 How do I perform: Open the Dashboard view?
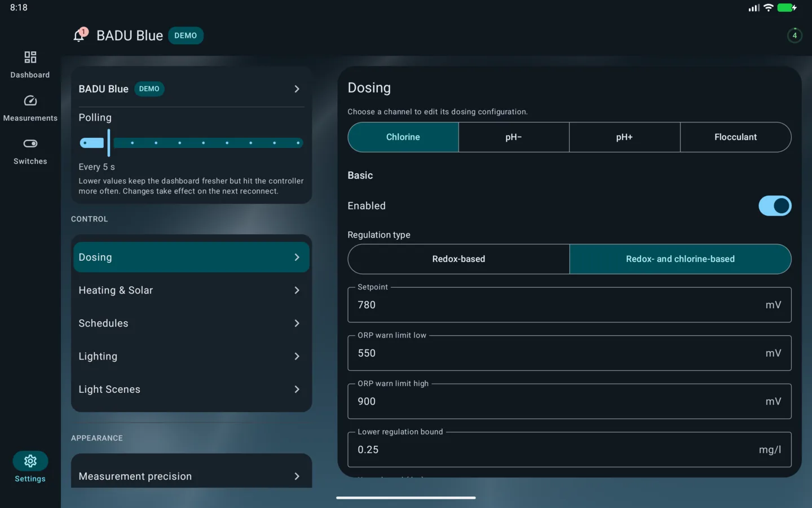click(30, 65)
